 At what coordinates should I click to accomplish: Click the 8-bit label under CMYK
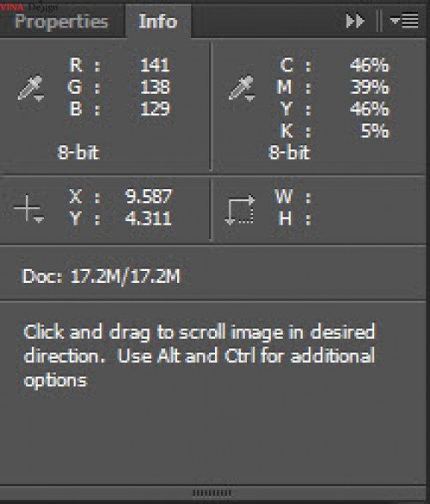[289, 152]
